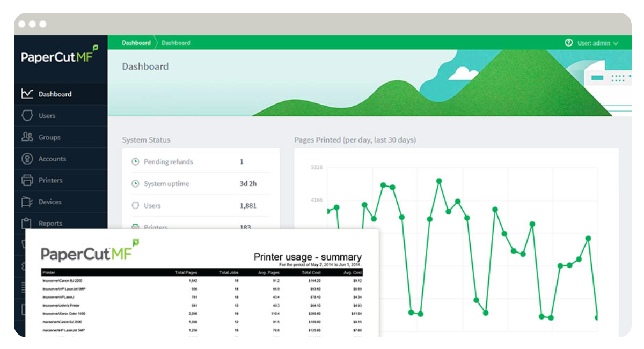The image size is (644, 349).
Task: Open Groups via its people icon
Action: (x=27, y=137)
